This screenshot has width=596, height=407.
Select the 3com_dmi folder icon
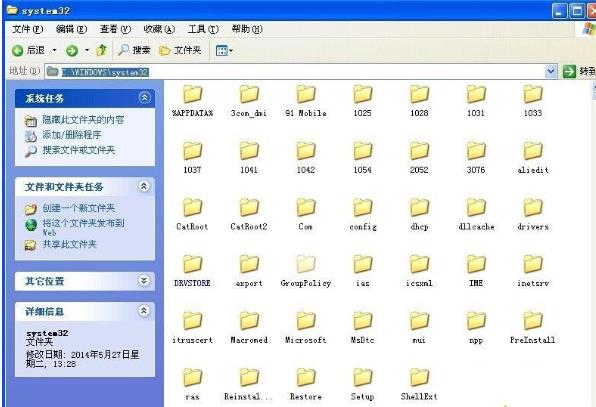(x=249, y=94)
